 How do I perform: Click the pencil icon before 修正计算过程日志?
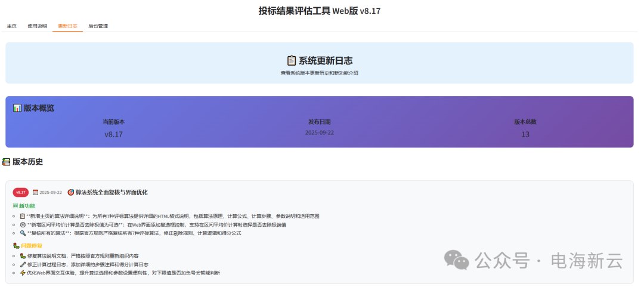pyautogui.click(x=23, y=264)
